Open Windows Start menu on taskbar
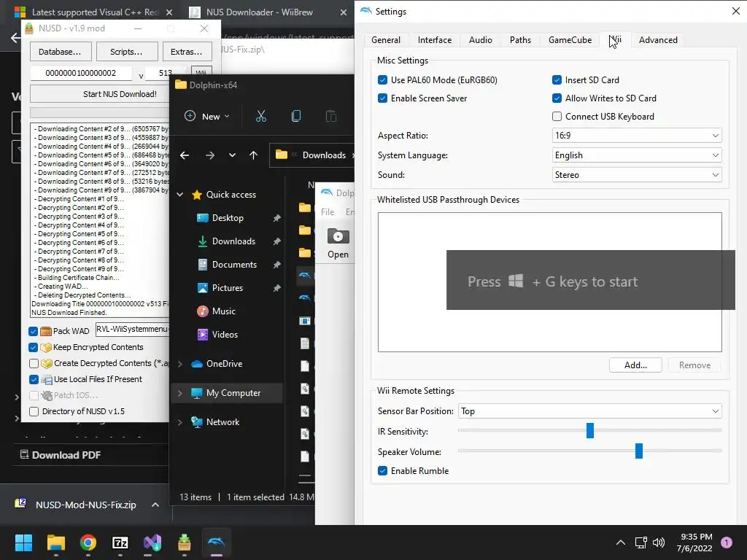Image resolution: width=747 pixels, height=560 pixels. [x=23, y=542]
